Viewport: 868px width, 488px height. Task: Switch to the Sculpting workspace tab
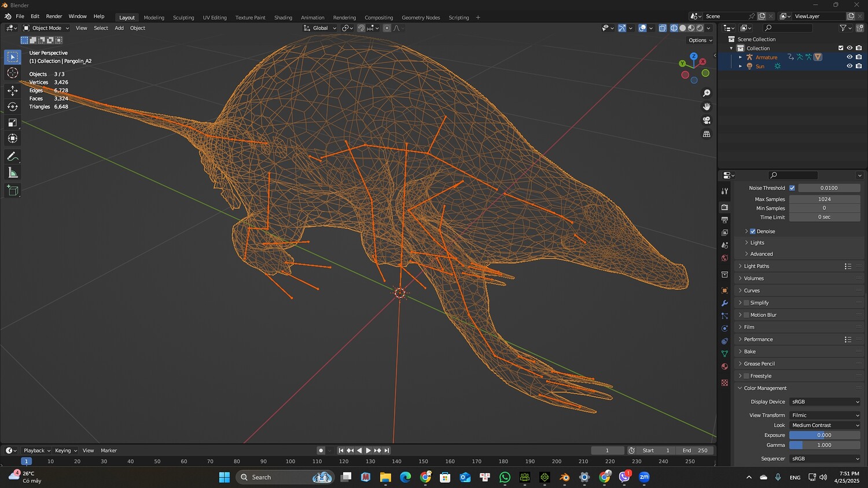183,17
